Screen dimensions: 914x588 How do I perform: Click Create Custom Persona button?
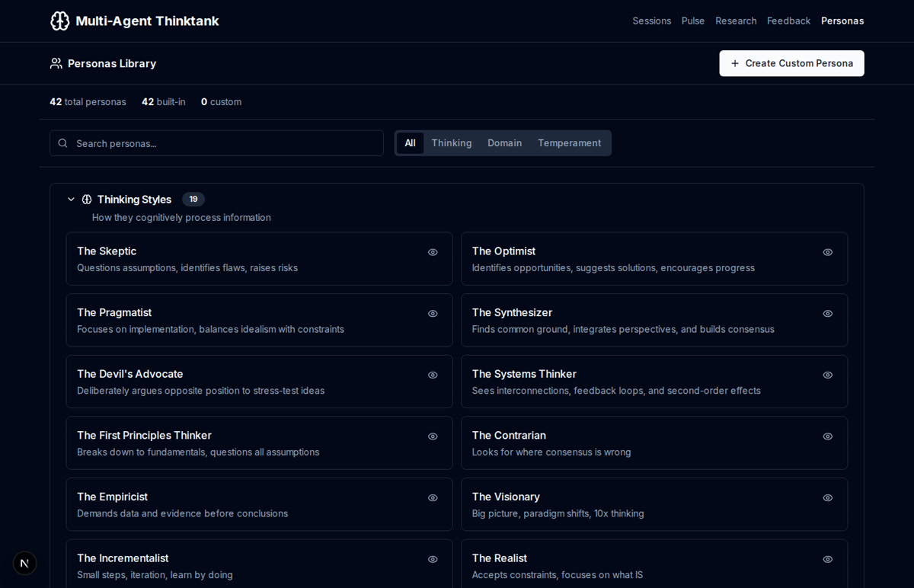(791, 63)
